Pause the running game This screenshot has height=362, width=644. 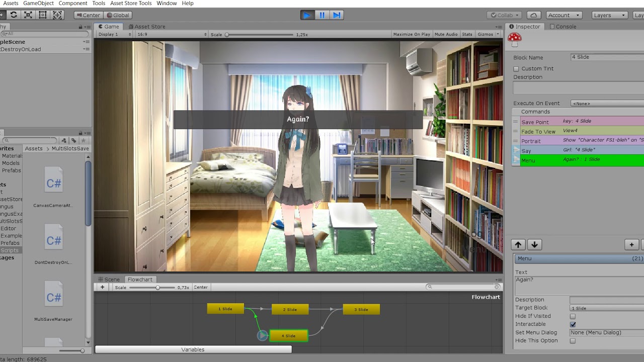point(322,15)
